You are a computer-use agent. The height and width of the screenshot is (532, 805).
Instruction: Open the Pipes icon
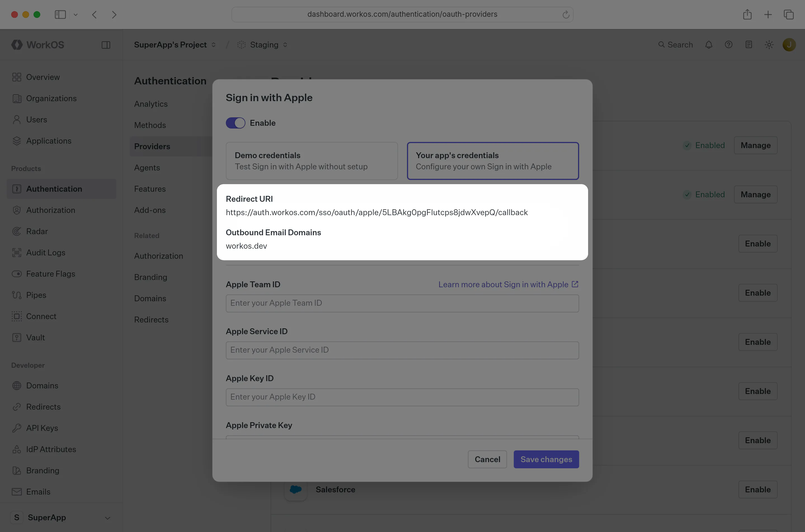16,295
